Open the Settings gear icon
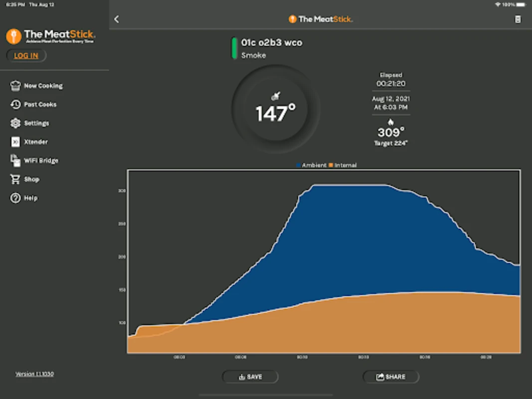 15,123
